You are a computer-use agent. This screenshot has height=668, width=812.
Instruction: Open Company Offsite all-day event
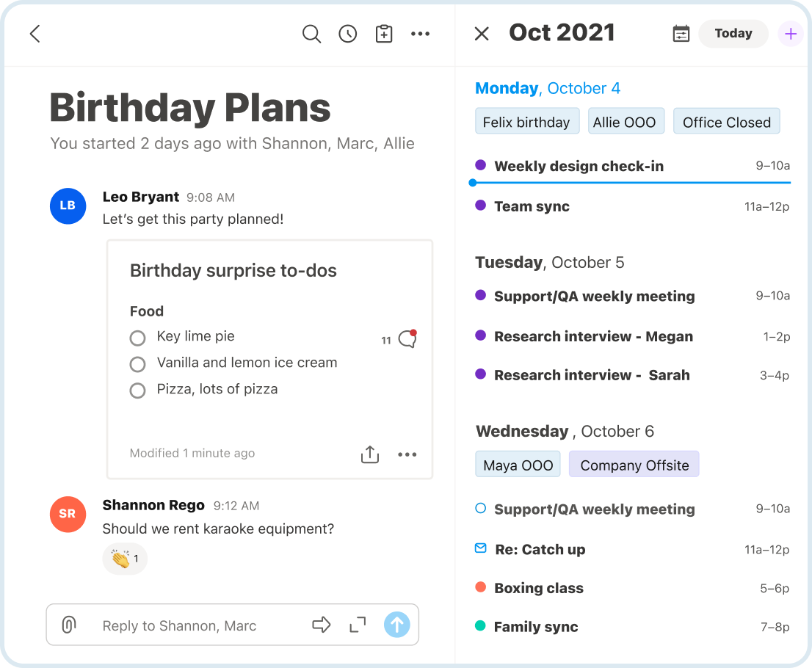pos(634,465)
